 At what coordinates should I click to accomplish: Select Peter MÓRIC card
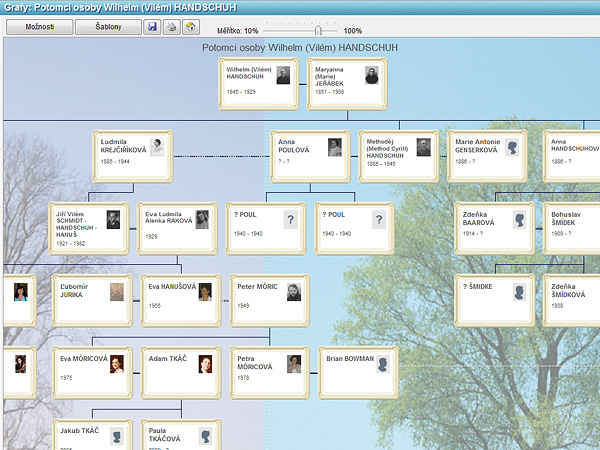(x=269, y=301)
